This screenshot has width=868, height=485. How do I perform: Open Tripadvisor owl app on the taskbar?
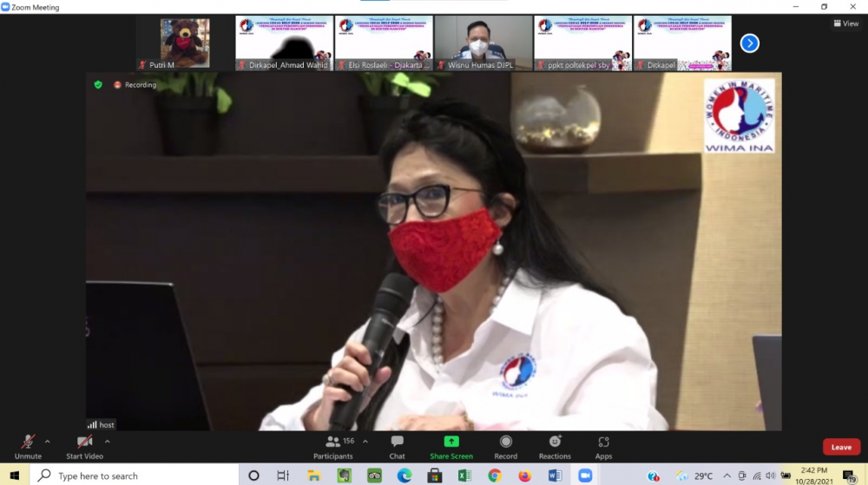click(374, 475)
